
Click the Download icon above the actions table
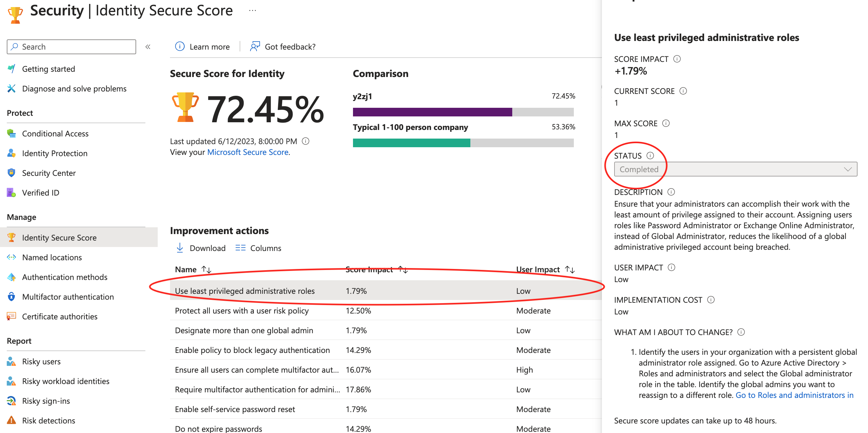coord(181,248)
